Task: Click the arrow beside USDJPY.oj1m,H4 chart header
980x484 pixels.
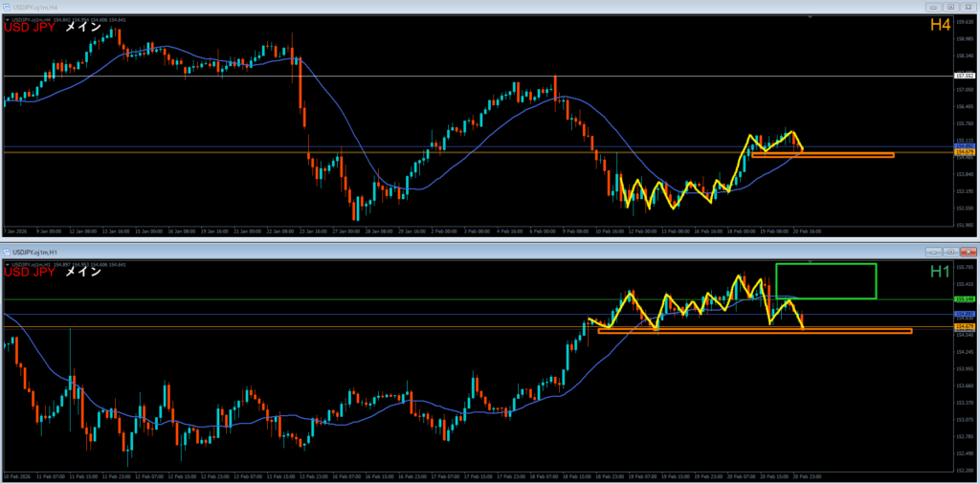Action: pyautogui.click(x=7, y=18)
